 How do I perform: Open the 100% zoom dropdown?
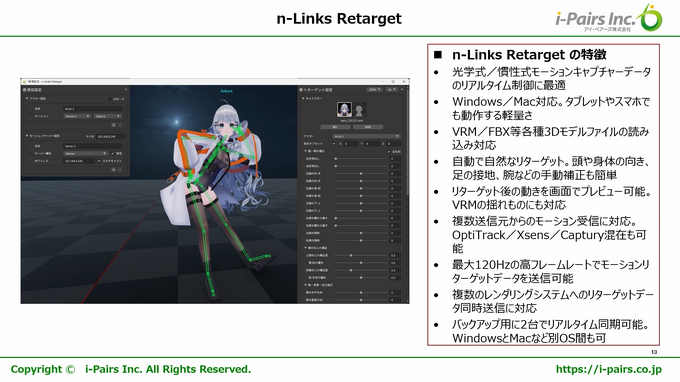coord(374,89)
